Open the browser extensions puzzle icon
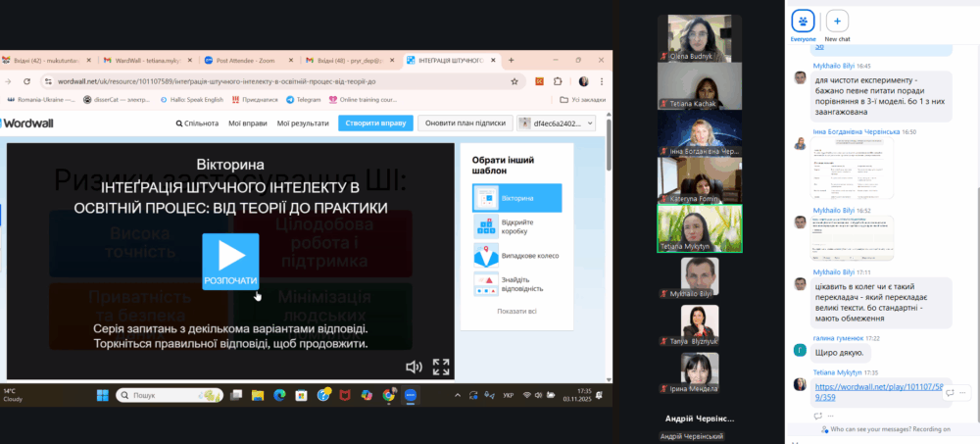 click(558, 81)
